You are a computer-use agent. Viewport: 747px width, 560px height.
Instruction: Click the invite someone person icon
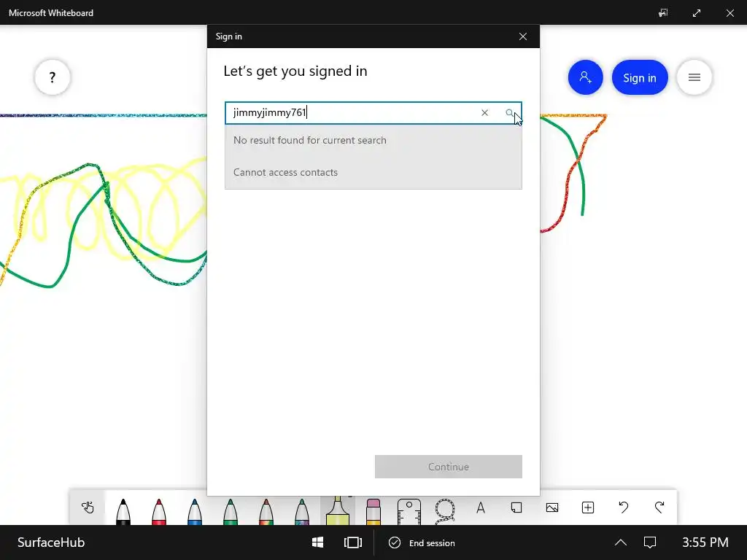pyautogui.click(x=586, y=77)
